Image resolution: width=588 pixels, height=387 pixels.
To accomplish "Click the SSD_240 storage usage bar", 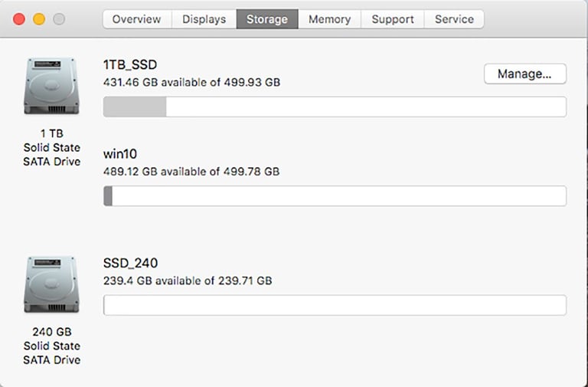I will point(335,305).
